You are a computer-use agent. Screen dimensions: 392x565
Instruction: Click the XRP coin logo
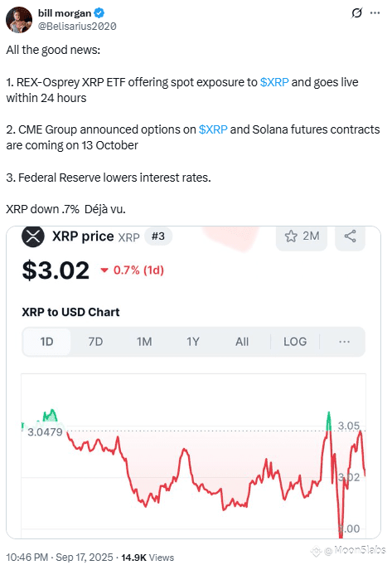point(33,236)
